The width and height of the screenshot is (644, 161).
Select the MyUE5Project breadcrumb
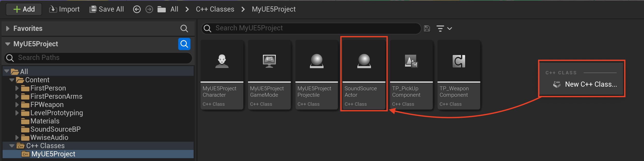274,9
